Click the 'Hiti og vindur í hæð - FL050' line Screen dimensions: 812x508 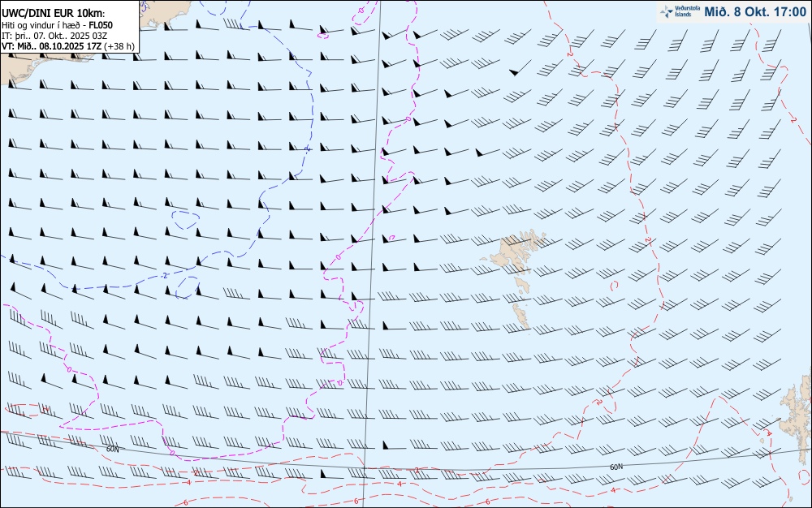[57, 25]
